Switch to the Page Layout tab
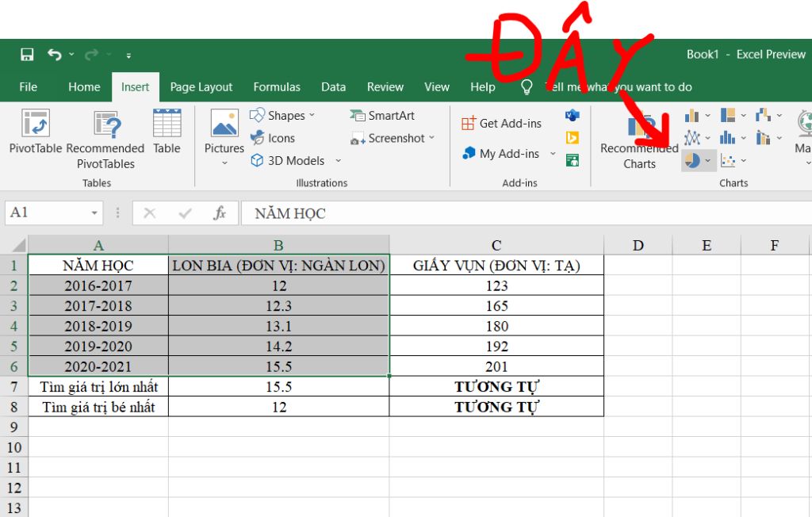Screen dimensions: 812x517 coord(201,86)
